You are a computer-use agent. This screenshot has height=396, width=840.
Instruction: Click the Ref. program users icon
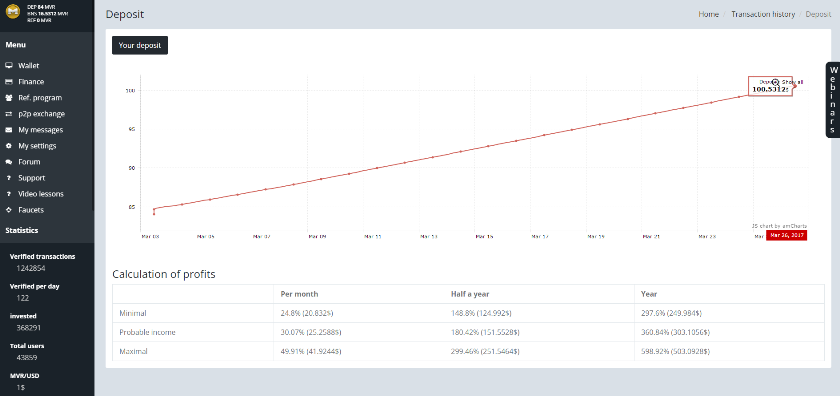[x=9, y=98]
